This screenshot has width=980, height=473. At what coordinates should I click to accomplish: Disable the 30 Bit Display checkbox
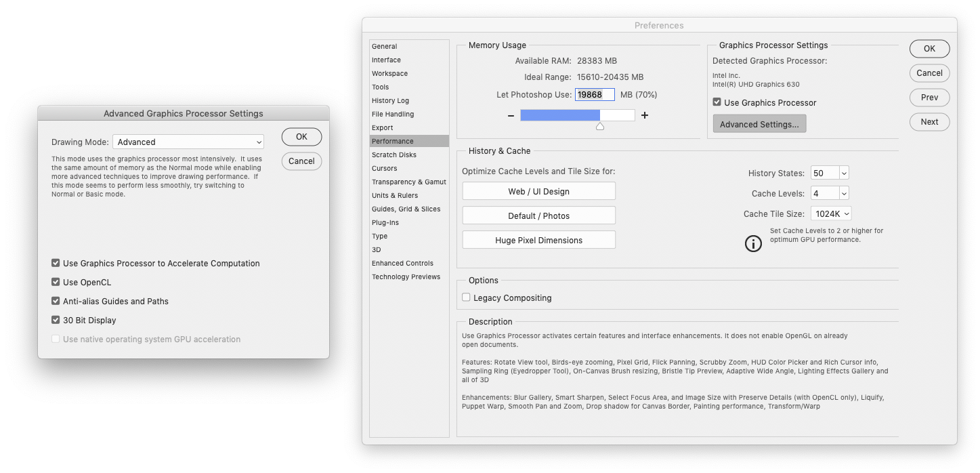pyautogui.click(x=56, y=320)
